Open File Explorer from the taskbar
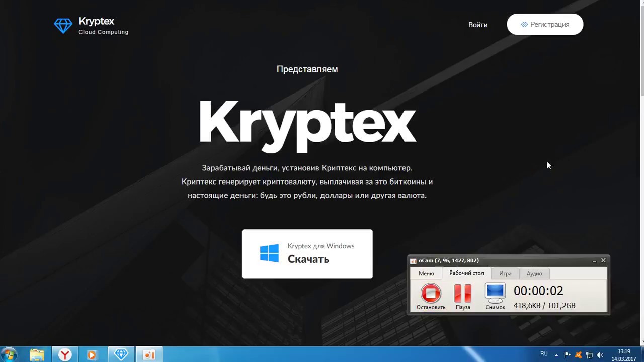The width and height of the screenshot is (644, 362). tap(37, 355)
